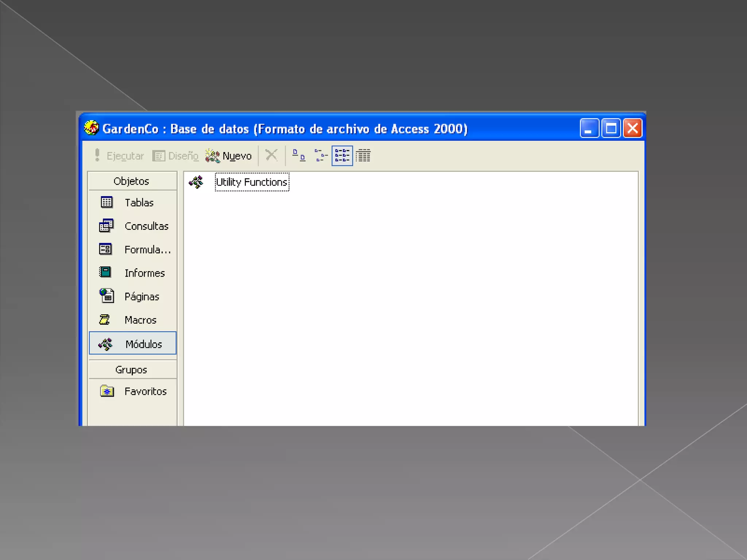Collapse the Grupos header bar
747x560 pixels.
[132, 370]
